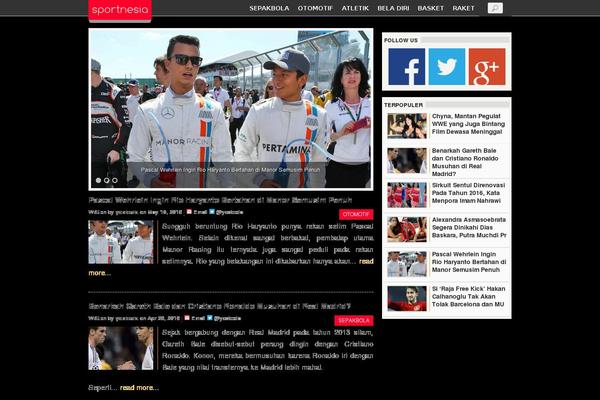Open the Google Plus follow icon
Image resolution: width=600 pixels, height=400 pixels.
pos(487,67)
